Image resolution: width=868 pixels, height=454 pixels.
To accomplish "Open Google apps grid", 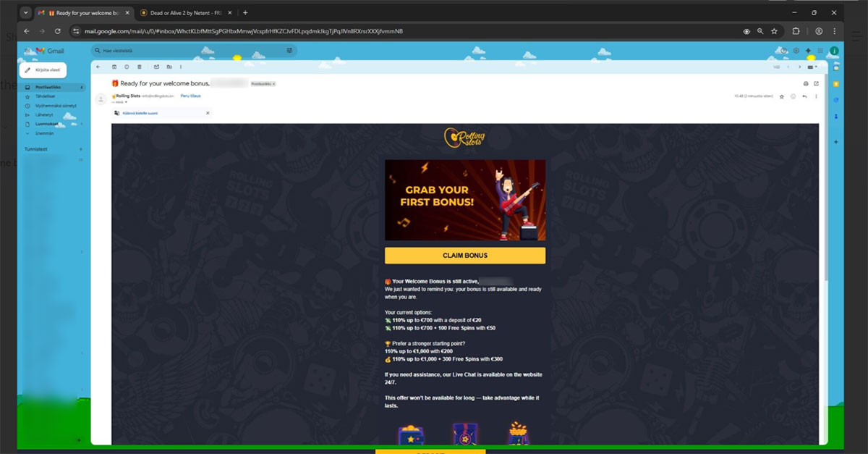I will pyautogui.click(x=820, y=51).
